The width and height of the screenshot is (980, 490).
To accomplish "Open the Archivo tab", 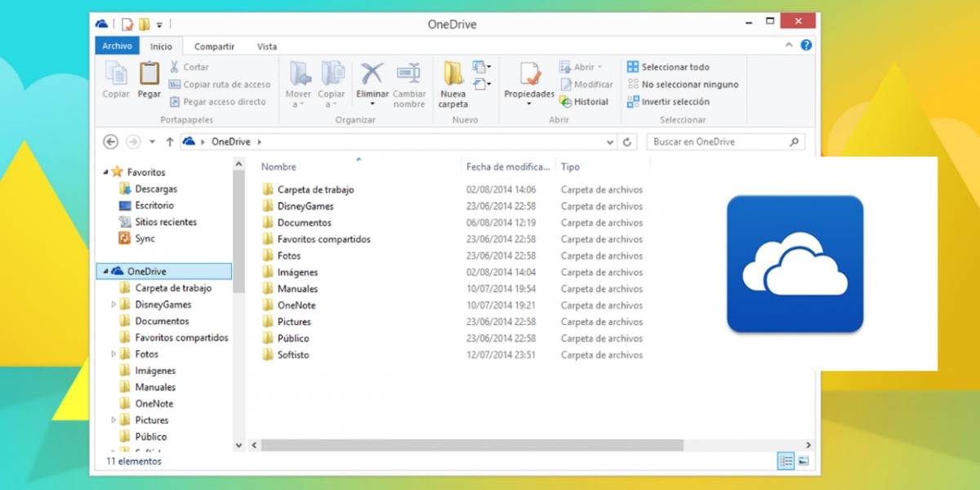I will click(117, 46).
